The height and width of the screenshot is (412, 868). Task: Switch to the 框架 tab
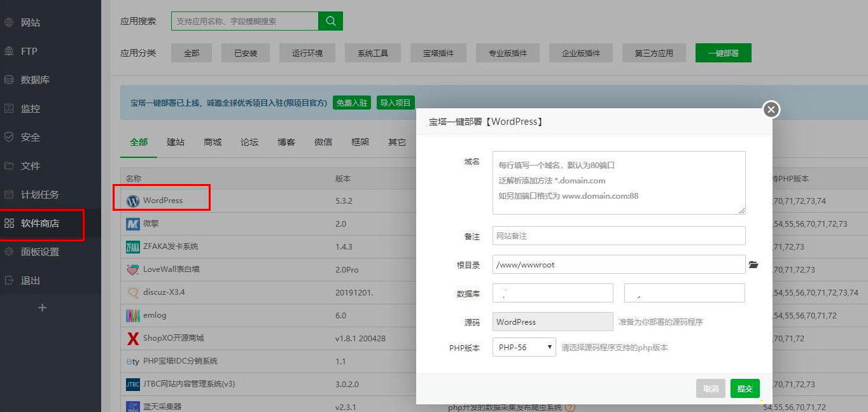tap(360, 142)
